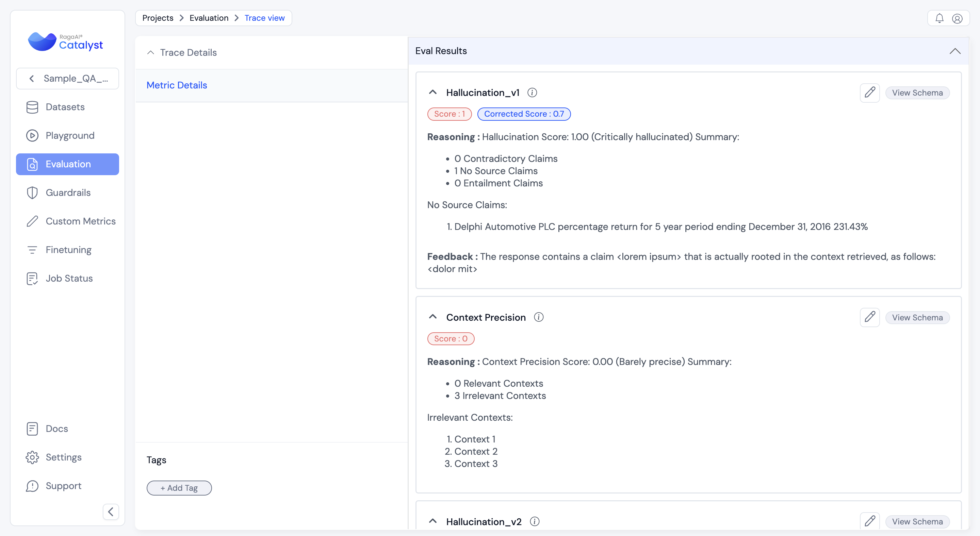
Task: Click the Evaluation breadcrumb link
Action: [209, 18]
